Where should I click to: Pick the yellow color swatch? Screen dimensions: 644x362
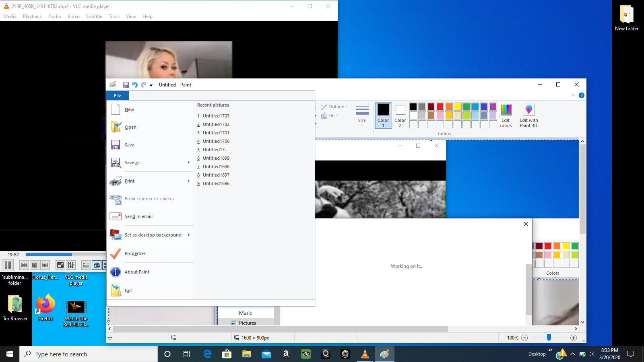point(458,107)
